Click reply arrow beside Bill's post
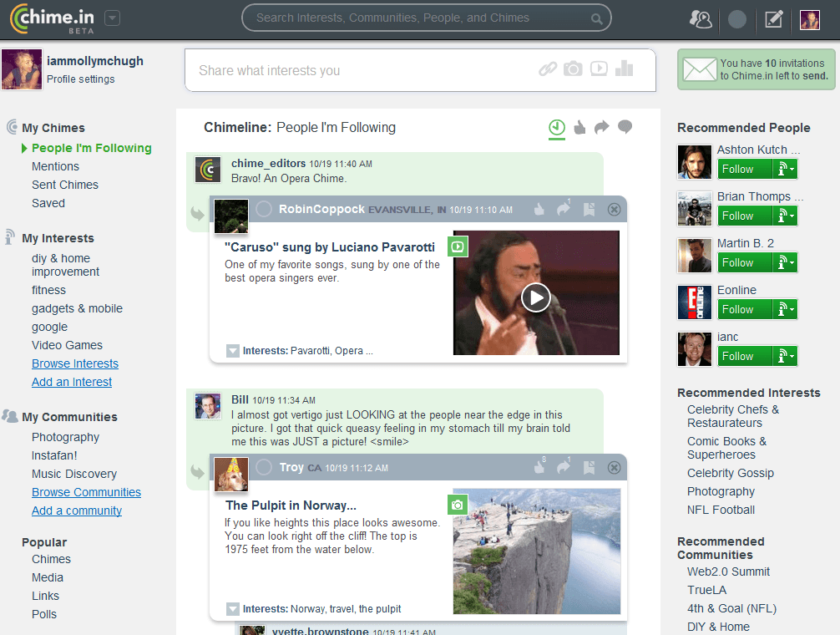840x635 pixels. (x=198, y=471)
